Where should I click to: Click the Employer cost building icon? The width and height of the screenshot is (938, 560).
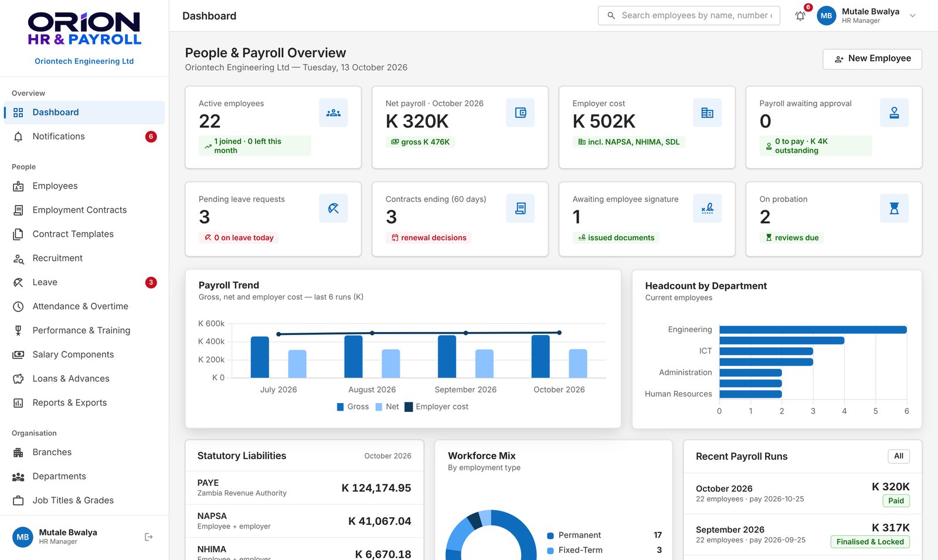coord(708,113)
